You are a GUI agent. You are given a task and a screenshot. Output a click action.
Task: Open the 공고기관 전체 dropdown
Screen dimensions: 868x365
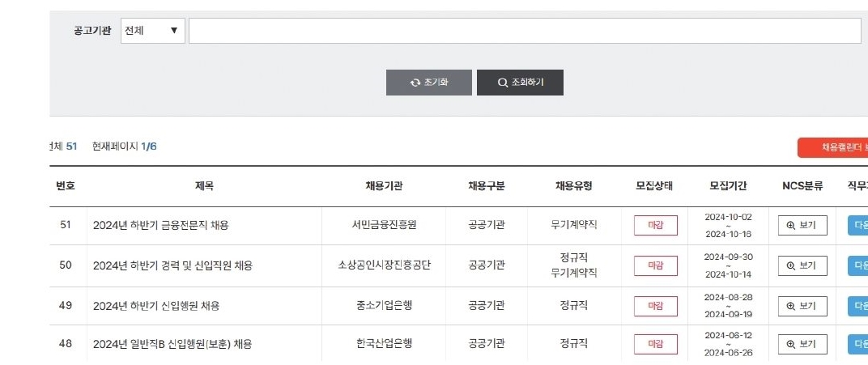153,31
